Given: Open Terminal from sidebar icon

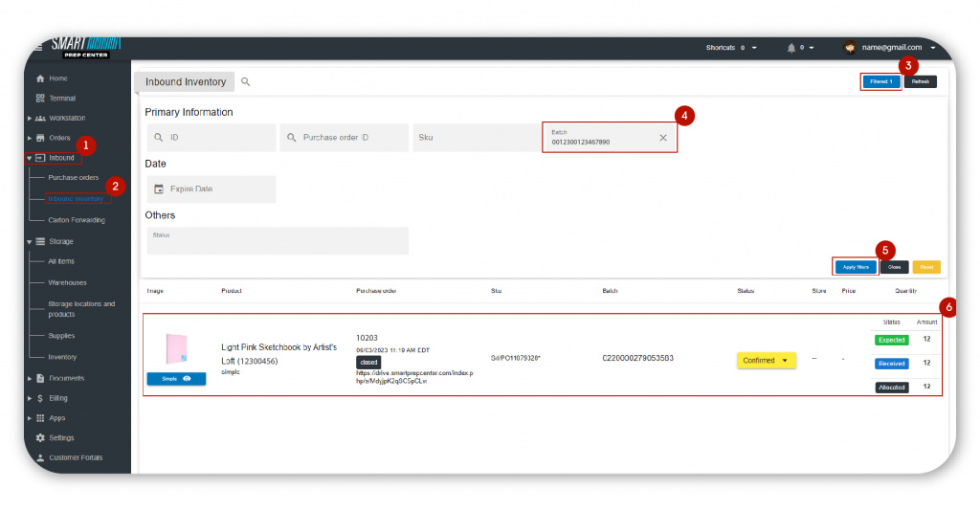Looking at the screenshot, I should [40, 99].
